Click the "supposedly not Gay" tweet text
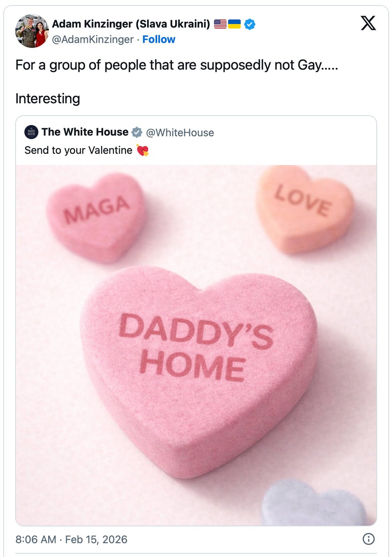The width and height of the screenshot is (392, 557). pos(177,65)
